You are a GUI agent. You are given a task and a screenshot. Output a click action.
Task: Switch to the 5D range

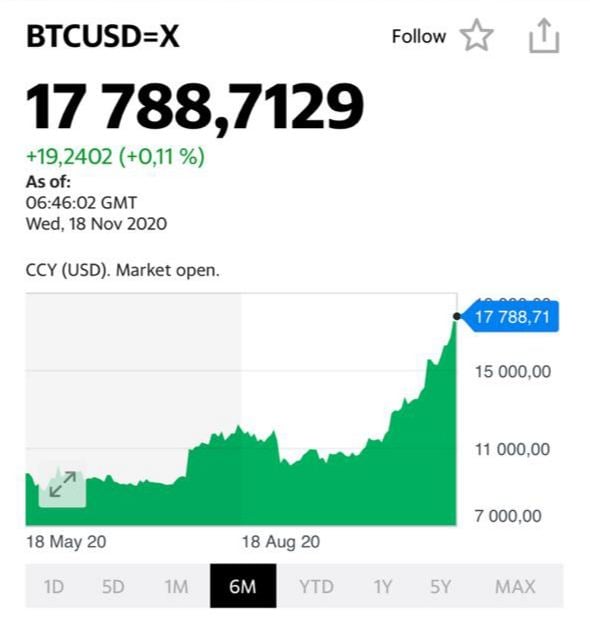click(113, 587)
